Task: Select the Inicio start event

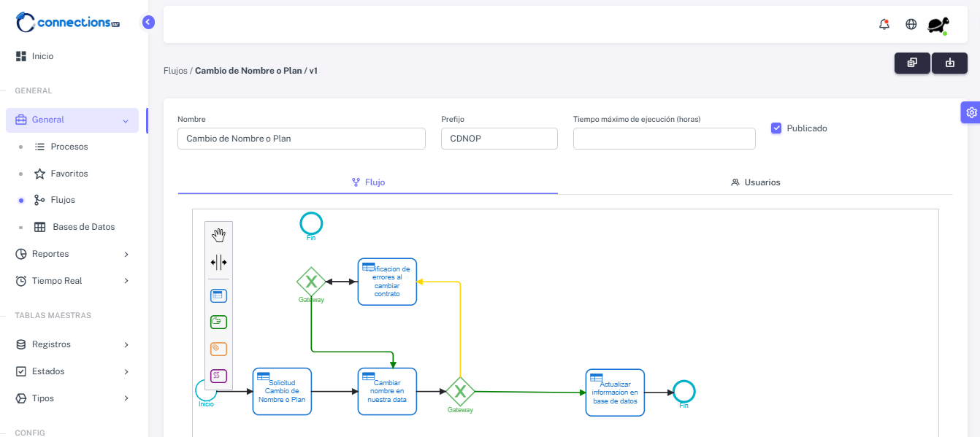Action: click(206, 390)
